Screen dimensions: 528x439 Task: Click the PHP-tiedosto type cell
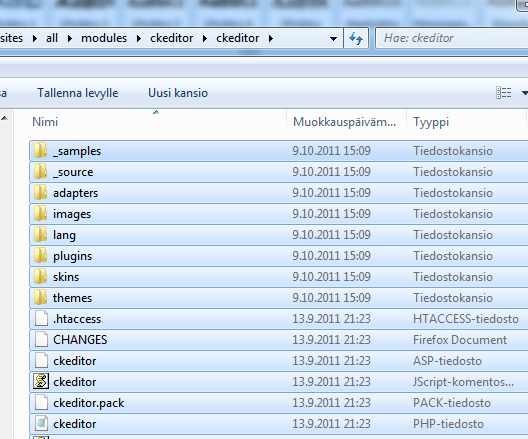[x=449, y=424]
